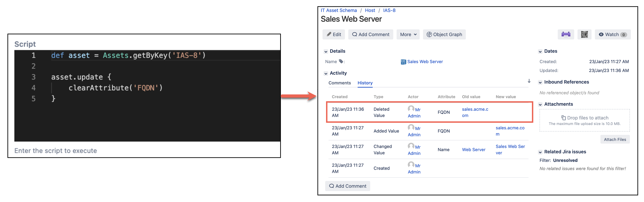This screenshot has height=202, width=644.
Task: Open Mr Admin in Changed Value row
Action: [x=414, y=150]
